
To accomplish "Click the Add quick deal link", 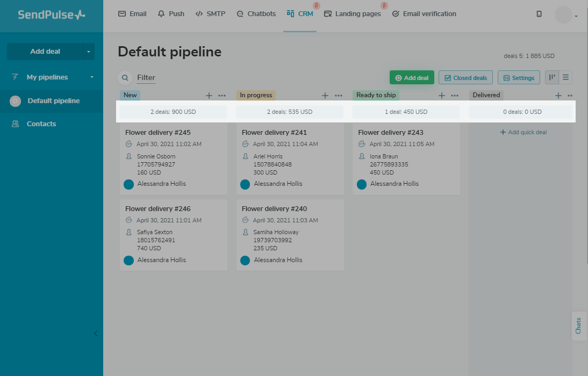I will click(524, 132).
